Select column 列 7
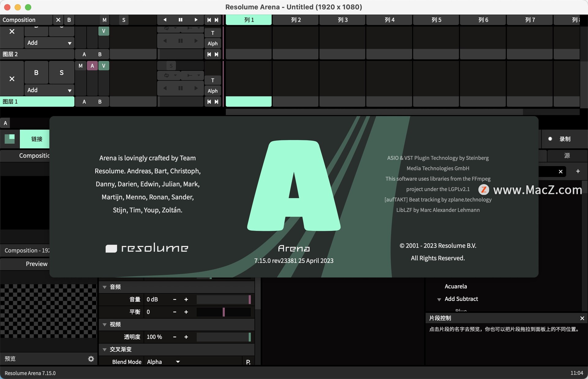588x379 pixels. [x=530, y=20]
